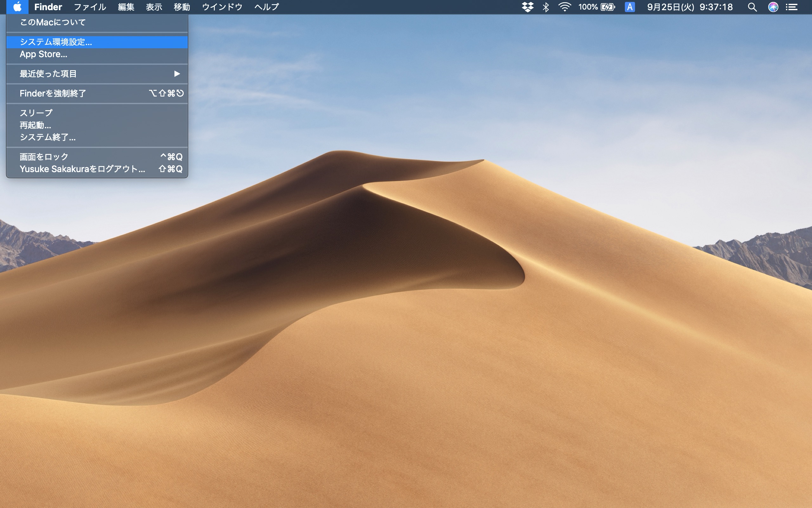Open the 編集 menu
Image resolution: width=812 pixels, height=508 pixels.
[x=126, y=7]
